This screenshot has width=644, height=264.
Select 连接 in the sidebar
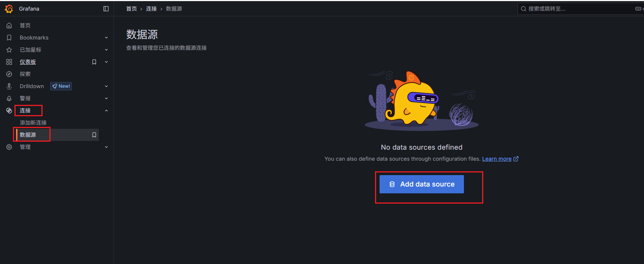[25, 111]
